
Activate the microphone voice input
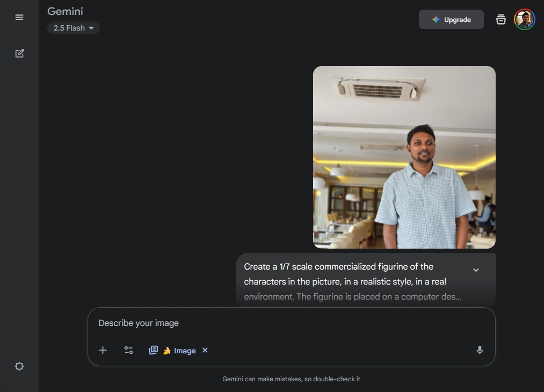(480, 350)
